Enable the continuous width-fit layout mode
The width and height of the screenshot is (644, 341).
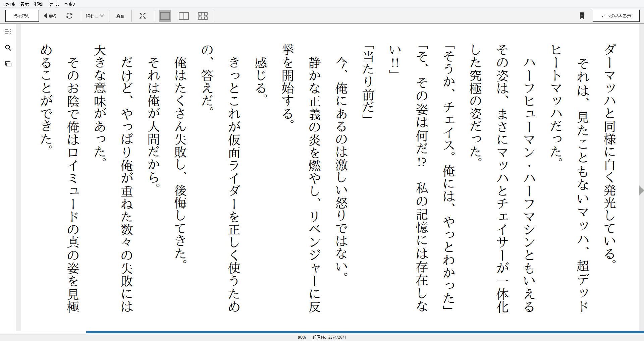click(x=203, y=15)
